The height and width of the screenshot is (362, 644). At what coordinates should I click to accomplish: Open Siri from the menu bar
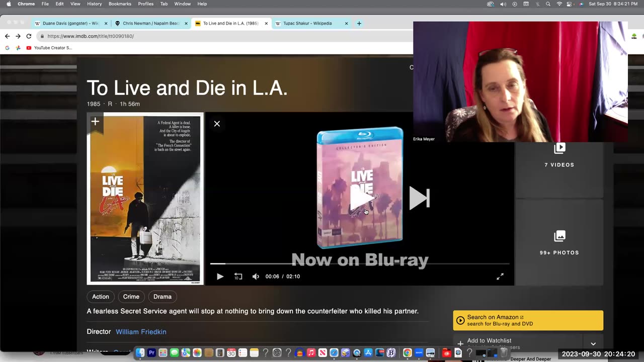coord(581,4)
